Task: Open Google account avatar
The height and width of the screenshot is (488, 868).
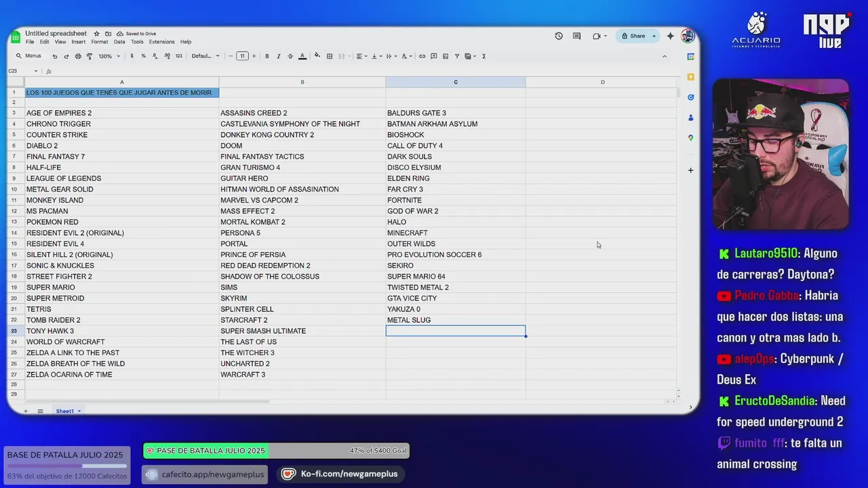Action: (x=688, y=36)
